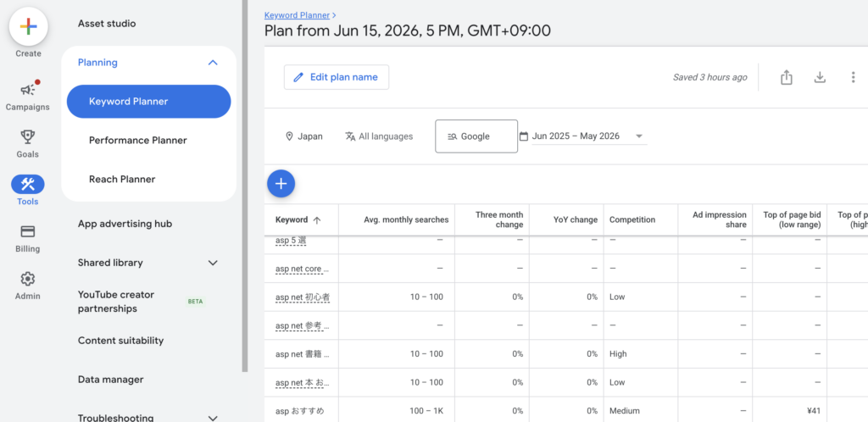Click keyword 'asp おすすめ'
The height and width of the screenshot is (422, 868).
click(x=299, y=411)
